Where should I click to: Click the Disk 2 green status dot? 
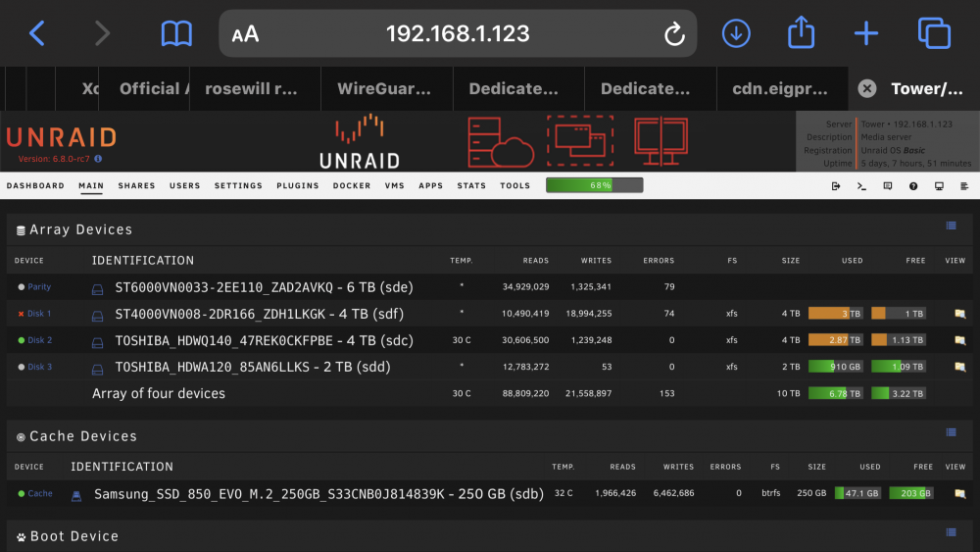coord(22,340)
